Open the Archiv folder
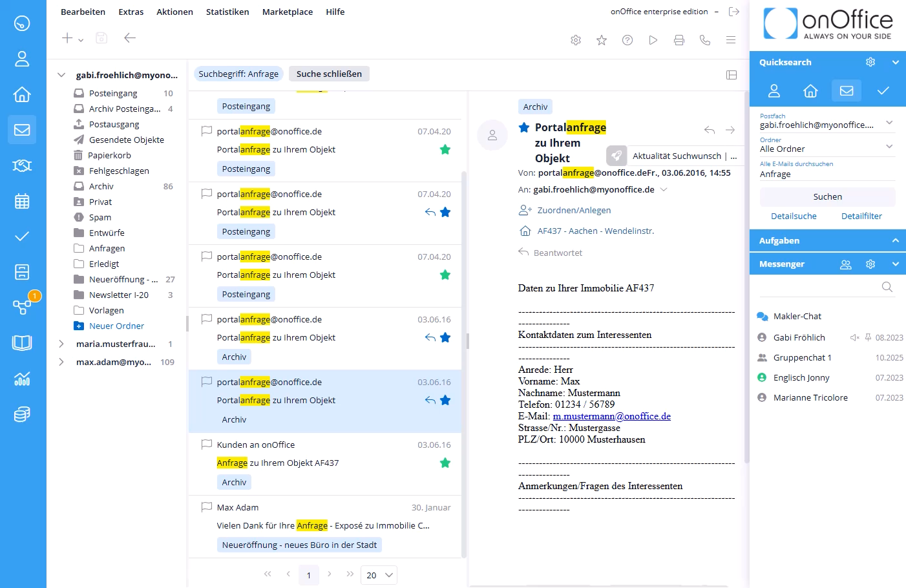Image resolution: width=906 pixels, height=588 pixels. (x=101, y=186)
